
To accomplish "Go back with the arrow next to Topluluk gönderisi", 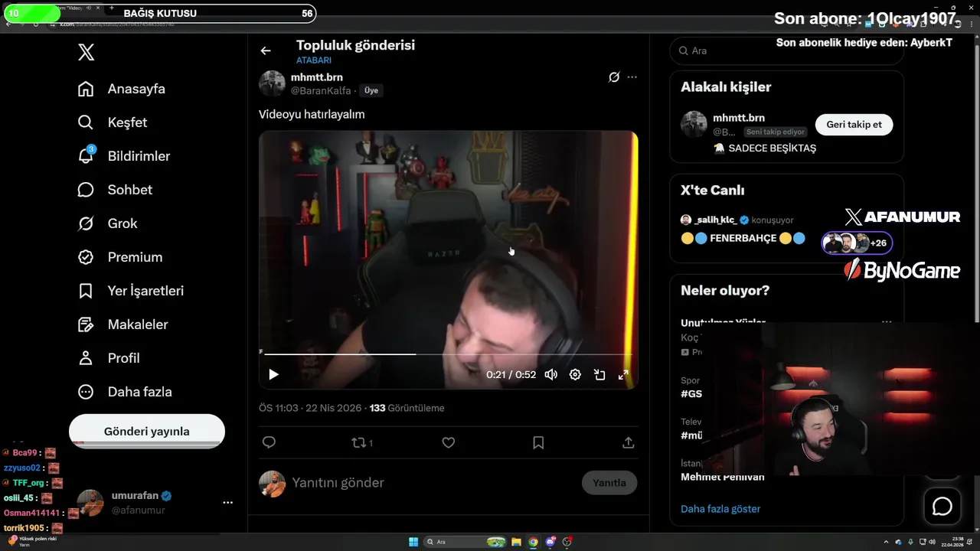I will [x=266, y=51].
